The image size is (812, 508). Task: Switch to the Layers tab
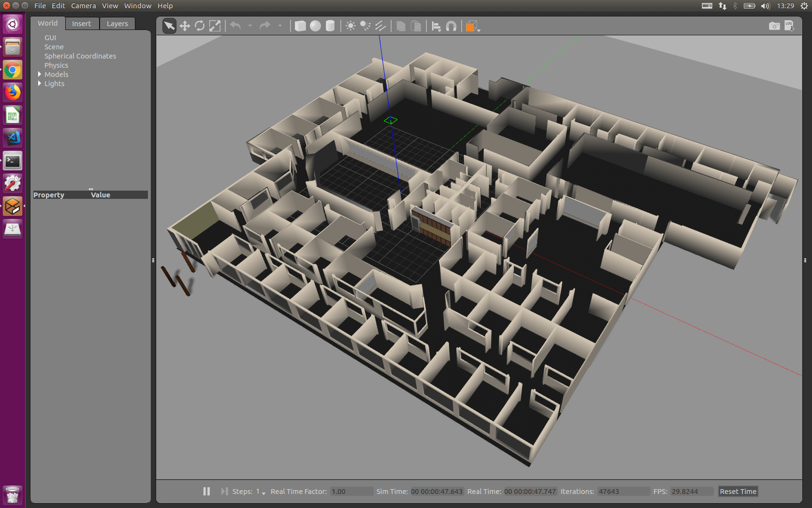click(117, 24)
